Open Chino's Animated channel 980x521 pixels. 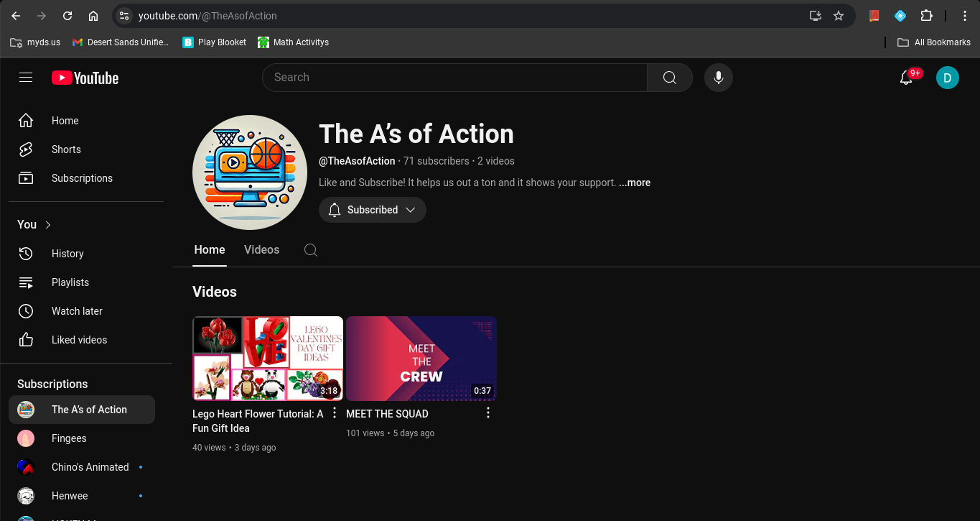(82, 467)
